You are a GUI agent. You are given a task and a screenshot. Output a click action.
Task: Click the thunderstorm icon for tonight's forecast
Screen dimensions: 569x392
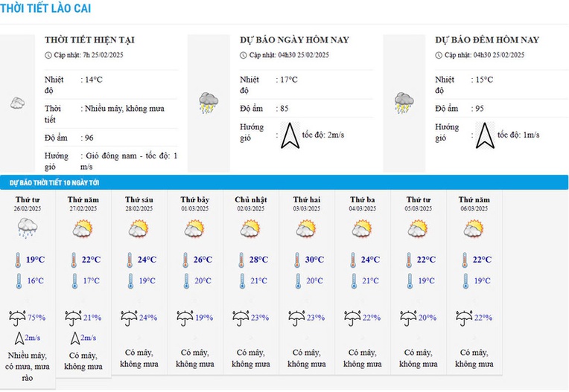pyautogui.click(x=404, y=103)
